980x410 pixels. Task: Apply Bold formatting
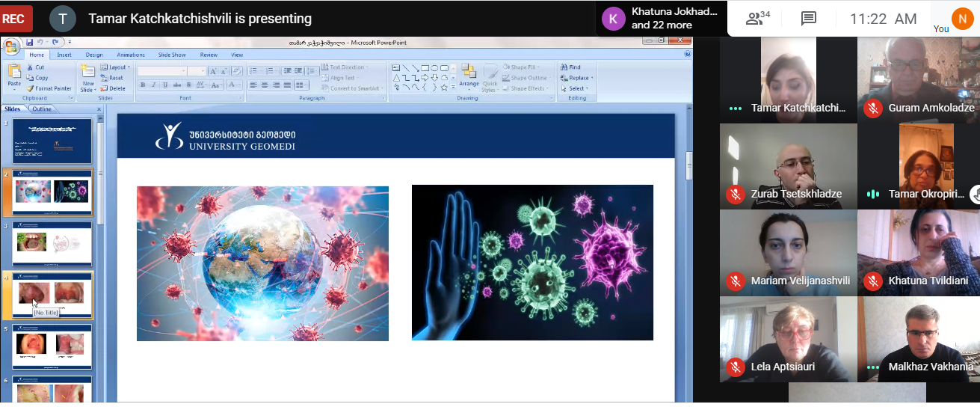click(x=143, y=85)
